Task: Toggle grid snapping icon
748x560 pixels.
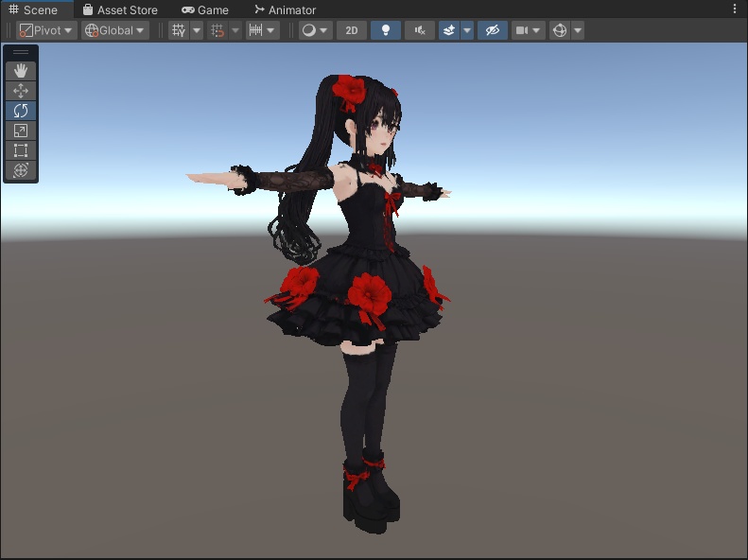Action: pos(217,30)
